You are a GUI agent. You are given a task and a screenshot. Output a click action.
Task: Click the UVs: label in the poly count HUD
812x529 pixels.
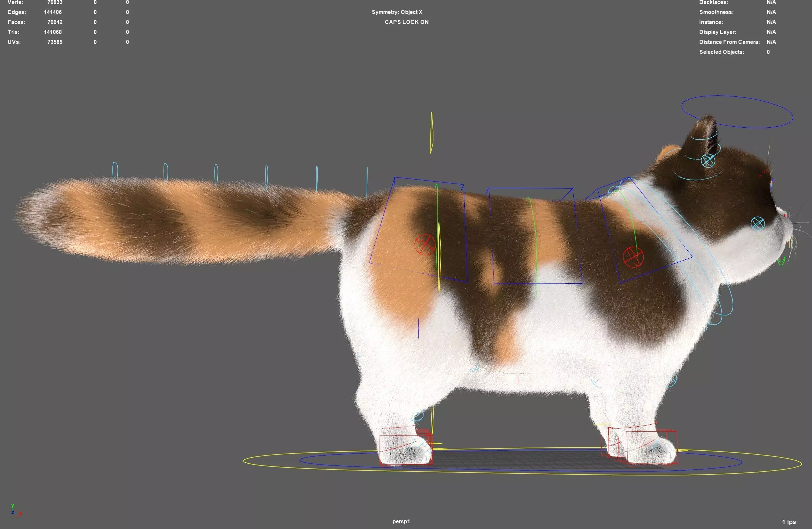14,42
